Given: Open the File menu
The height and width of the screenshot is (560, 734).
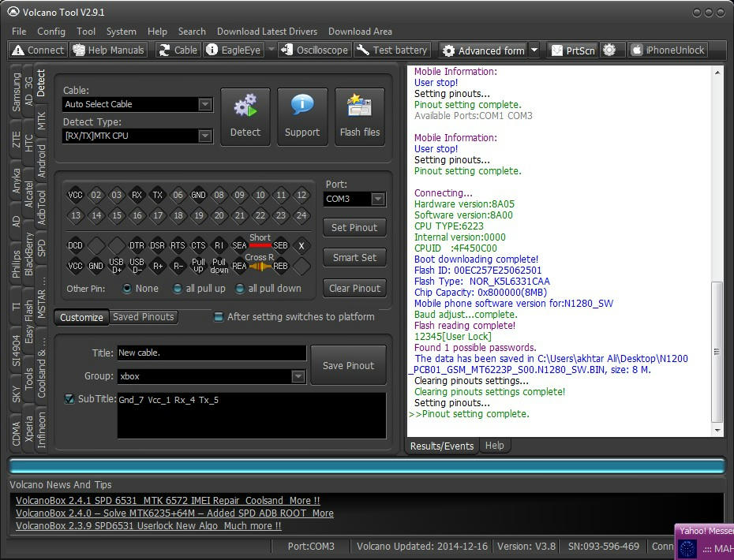Looking at the screenshot, I should (x=19, y=32).
